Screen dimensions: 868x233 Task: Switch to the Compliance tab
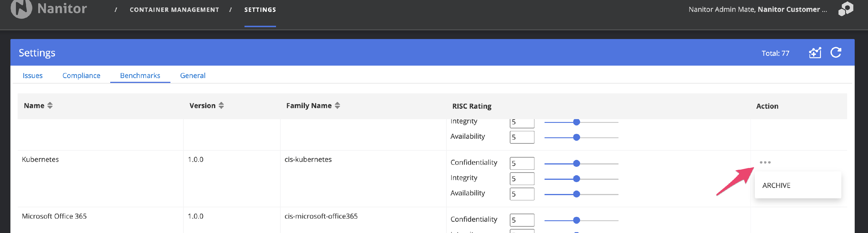[x=81, y=76]
